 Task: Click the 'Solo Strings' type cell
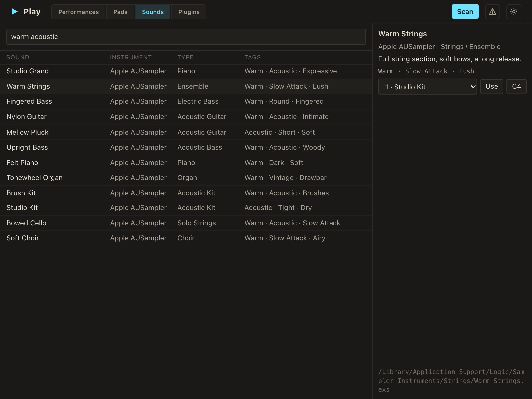click(x=197, y=223)
